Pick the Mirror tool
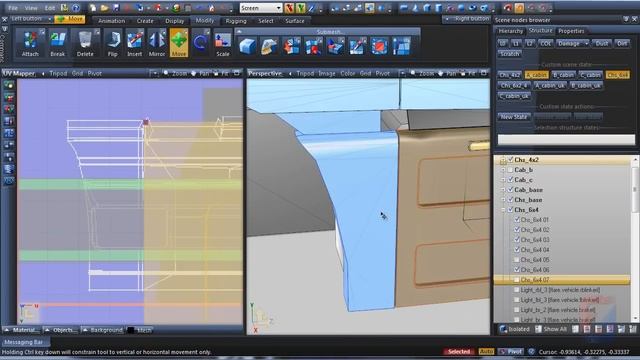Viewport: 640px width, 360px height. [x=157, y=43]
